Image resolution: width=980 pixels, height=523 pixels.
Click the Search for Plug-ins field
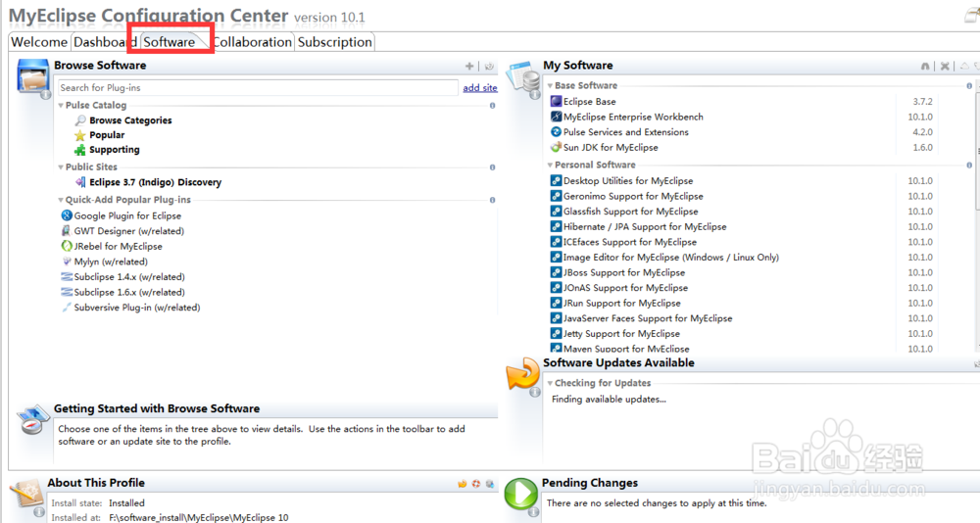click(x=258, y=87)
